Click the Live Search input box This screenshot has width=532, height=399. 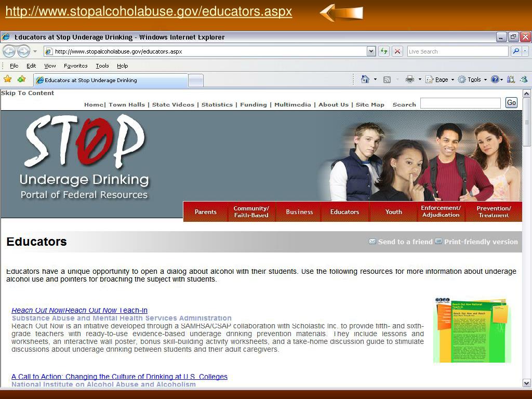pyautogui.click(x=457, y=51)
